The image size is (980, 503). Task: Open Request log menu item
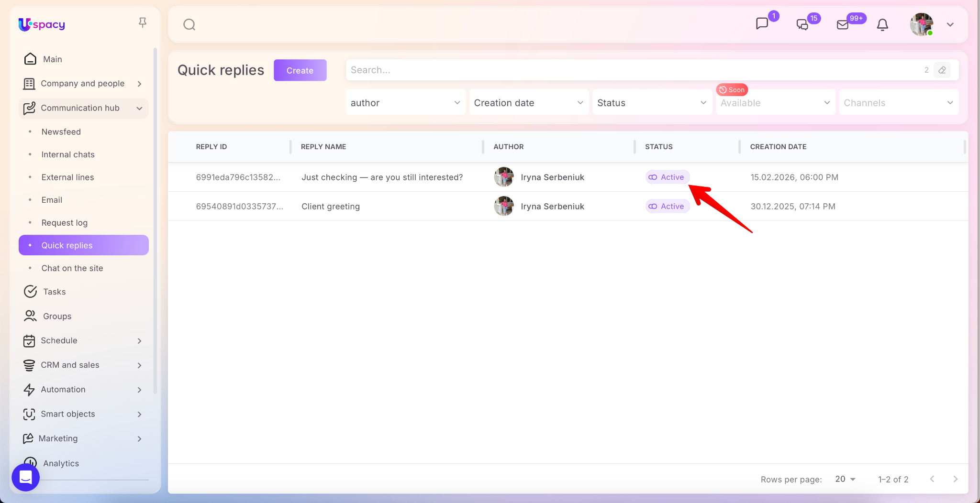pyautogui.click(x=65, y=223)
